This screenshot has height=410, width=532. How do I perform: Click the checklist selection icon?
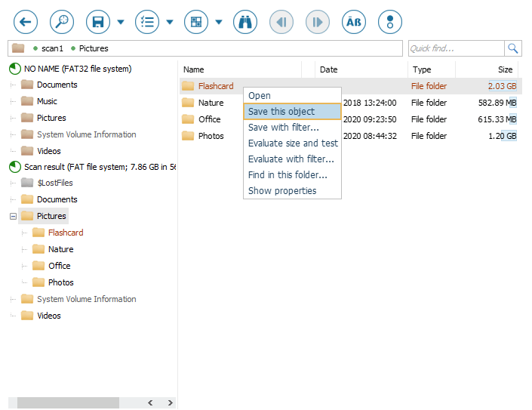(147, 22)
